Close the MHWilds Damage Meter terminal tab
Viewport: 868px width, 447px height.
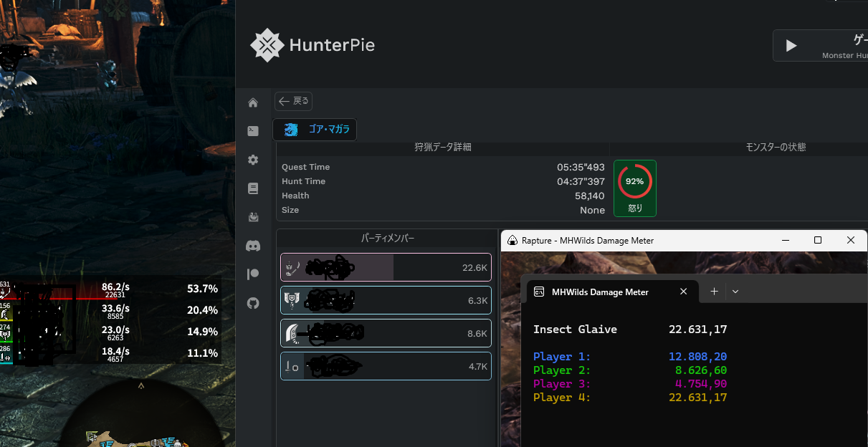(x=684, y=292)
